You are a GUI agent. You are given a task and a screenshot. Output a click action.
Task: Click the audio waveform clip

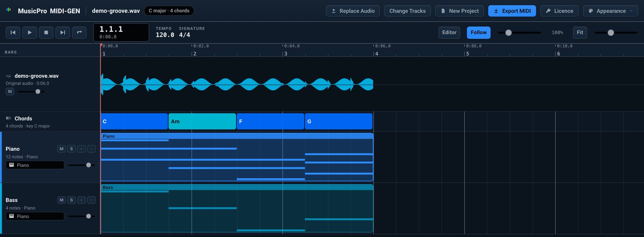point(237,84)
